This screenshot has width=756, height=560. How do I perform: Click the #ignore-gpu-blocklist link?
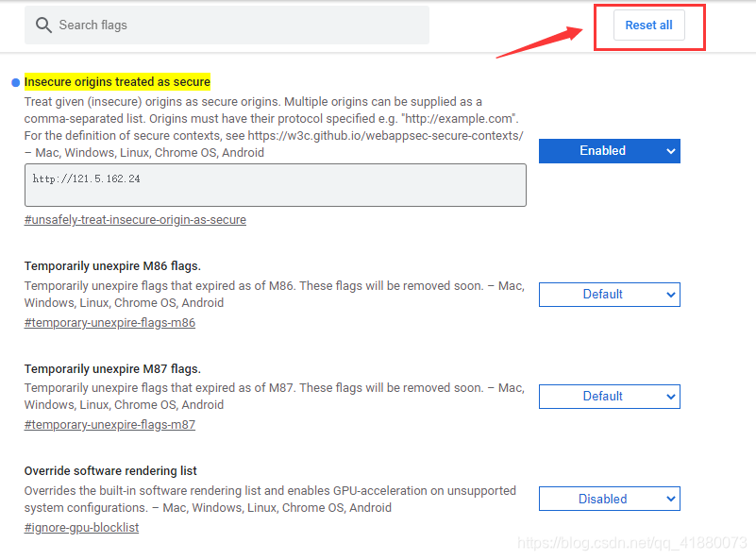(x=81, y=528)
